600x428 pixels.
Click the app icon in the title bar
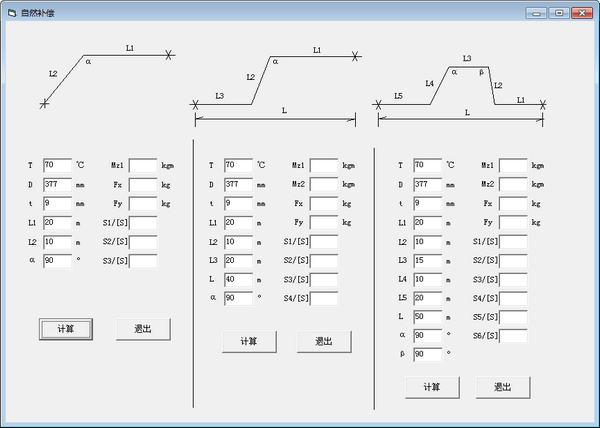tap(11, 13)
